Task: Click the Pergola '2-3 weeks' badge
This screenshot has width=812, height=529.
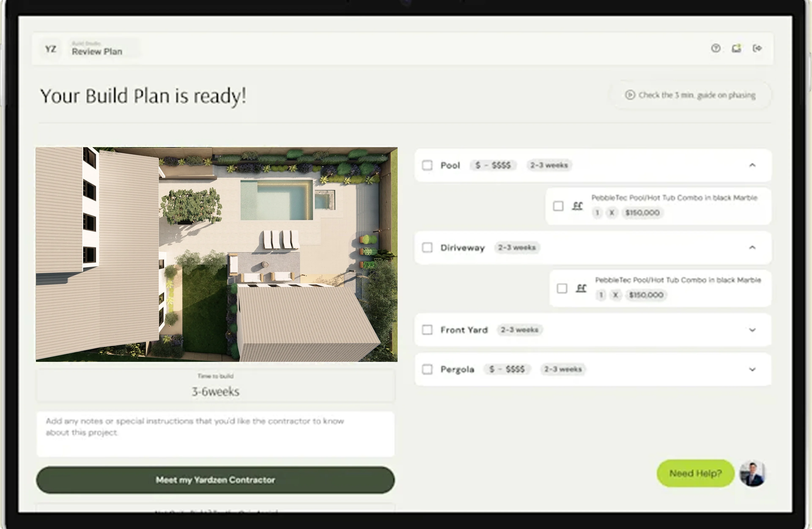Action: [x=563, y=369]
